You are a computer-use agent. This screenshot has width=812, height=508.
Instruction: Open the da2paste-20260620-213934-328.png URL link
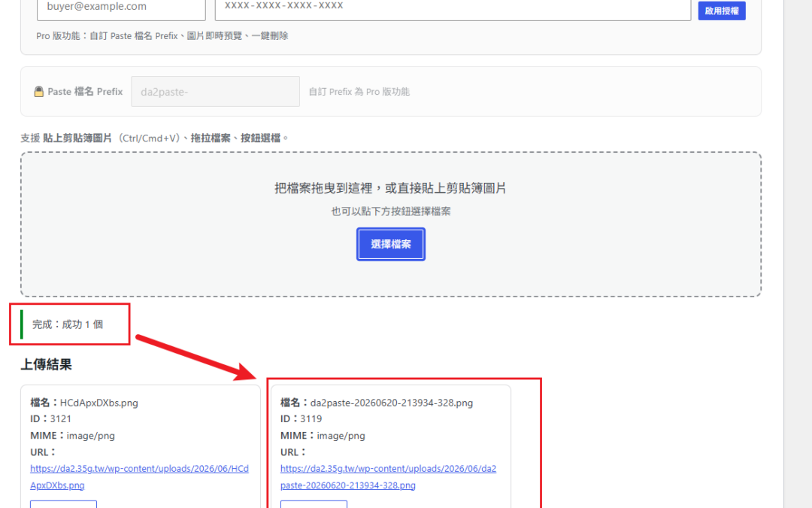[x=389, y=477]
